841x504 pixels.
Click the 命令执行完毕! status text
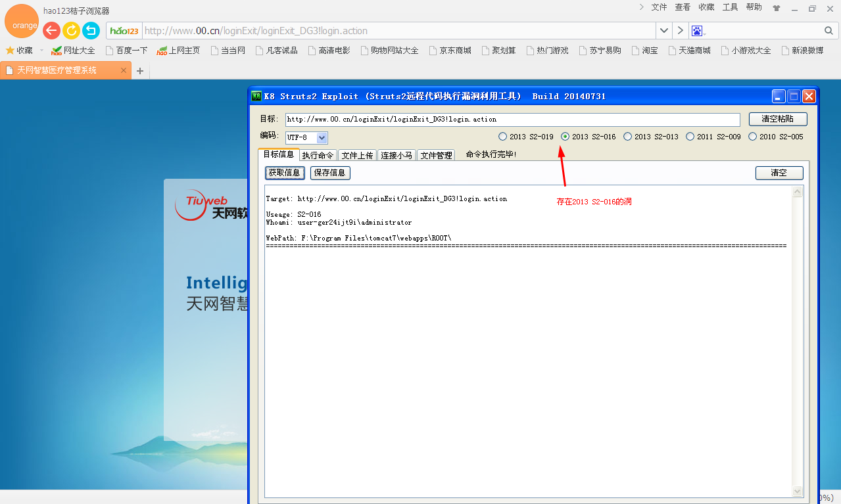491,154
